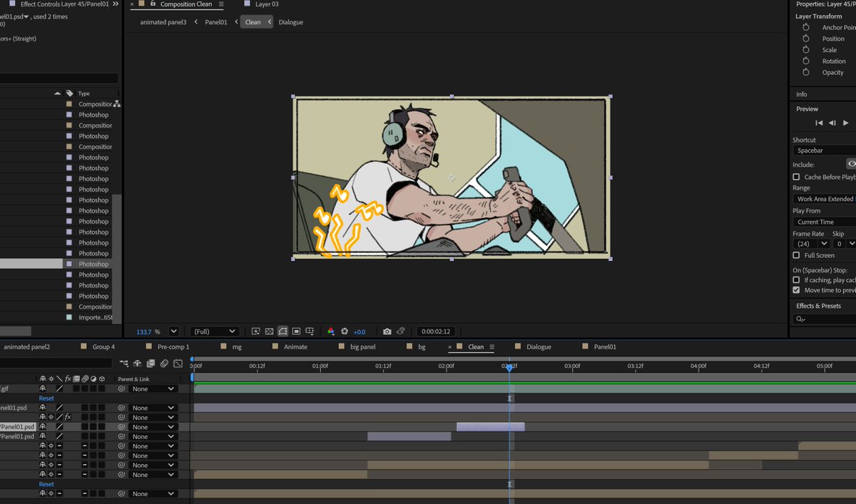Open Composition Clean panel menu
Image resolution: width=856 pixels, height=504 pixels.
click(220, 4)
